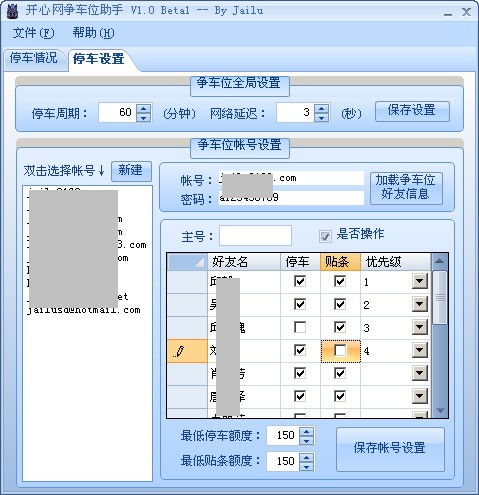This screenshot has height=495, width=479.
Task: Increase network delay with the up arrow
Action: (322, 109)
